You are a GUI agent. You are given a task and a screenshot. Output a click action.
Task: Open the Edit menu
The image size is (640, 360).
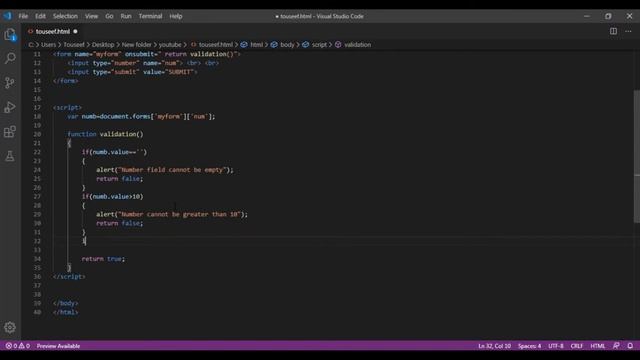click(40, 16)
